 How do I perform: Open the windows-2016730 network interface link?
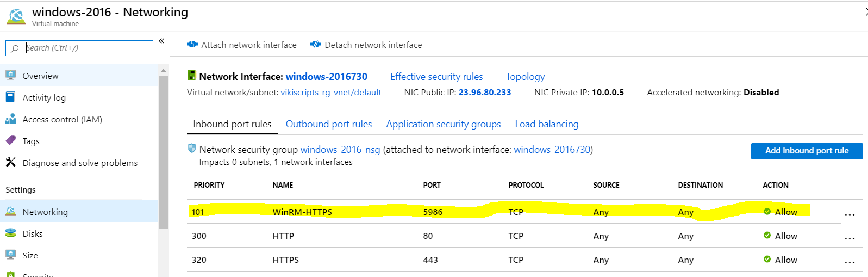click(327, 77)
